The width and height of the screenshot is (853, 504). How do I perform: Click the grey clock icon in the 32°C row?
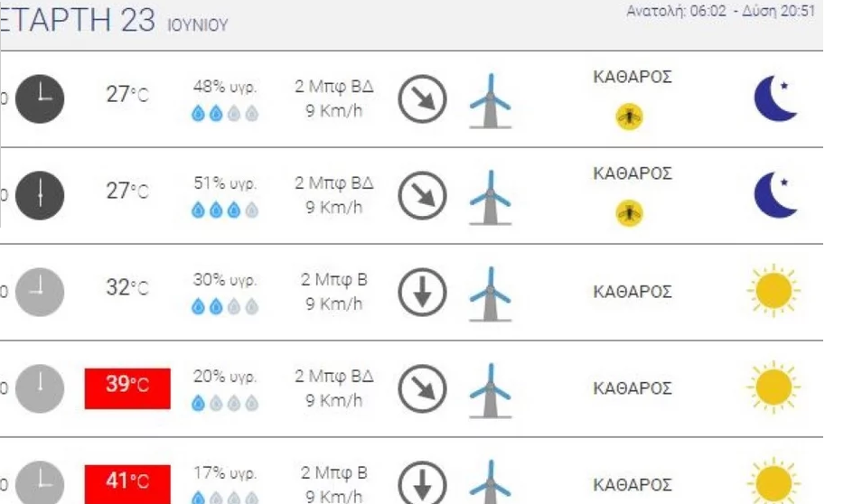40,292
